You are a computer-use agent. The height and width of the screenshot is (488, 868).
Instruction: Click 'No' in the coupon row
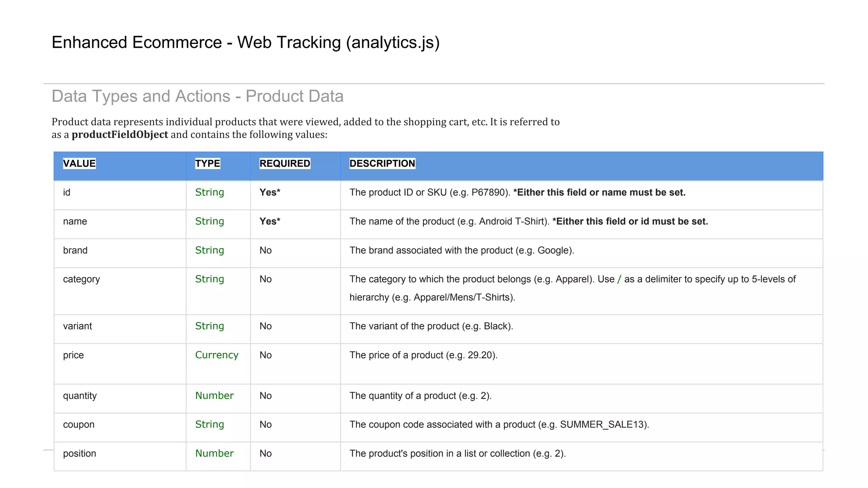pyautogui.click(x=266, y=424)
